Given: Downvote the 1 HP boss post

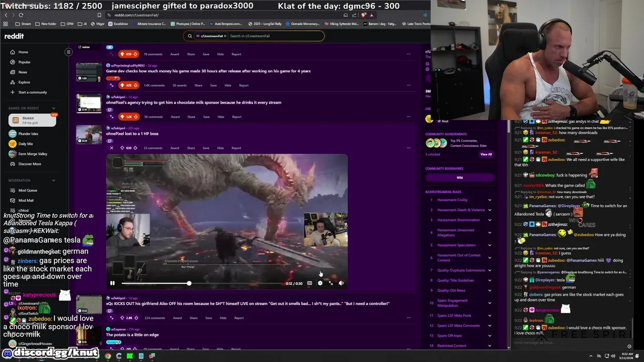Looking at the screenshot, I should coord(135,148).
